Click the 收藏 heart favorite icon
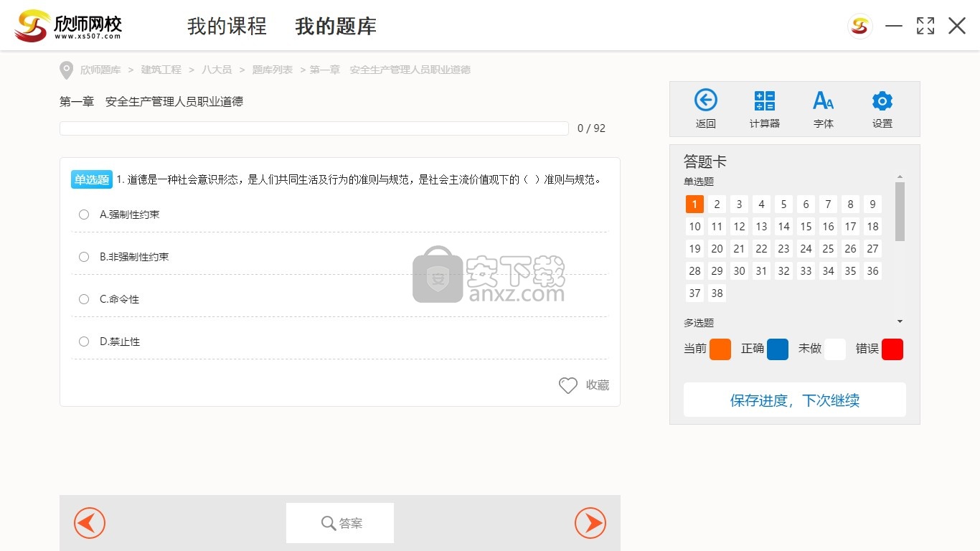The width and height of the screenshot is (980, 551). [x=568, y=385]
